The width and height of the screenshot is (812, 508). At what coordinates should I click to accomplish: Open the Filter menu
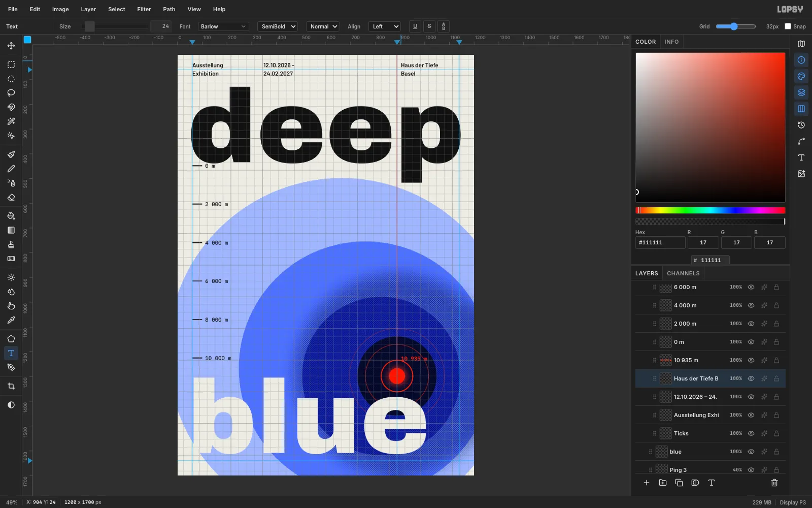[144, 9]
